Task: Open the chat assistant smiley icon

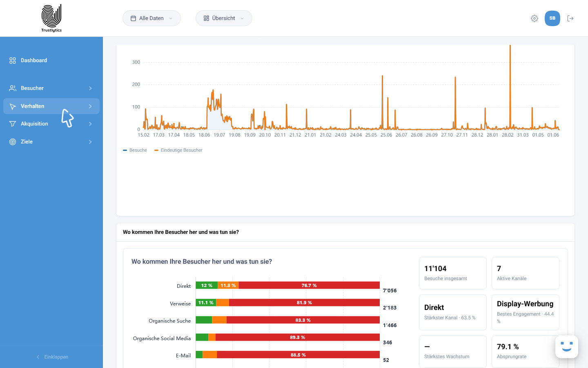Action: (x=567, y=347)
